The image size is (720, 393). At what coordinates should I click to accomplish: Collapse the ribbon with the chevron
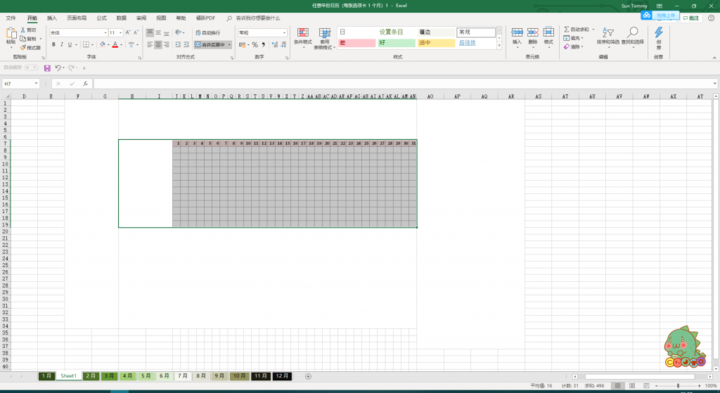tap(714, 57)
